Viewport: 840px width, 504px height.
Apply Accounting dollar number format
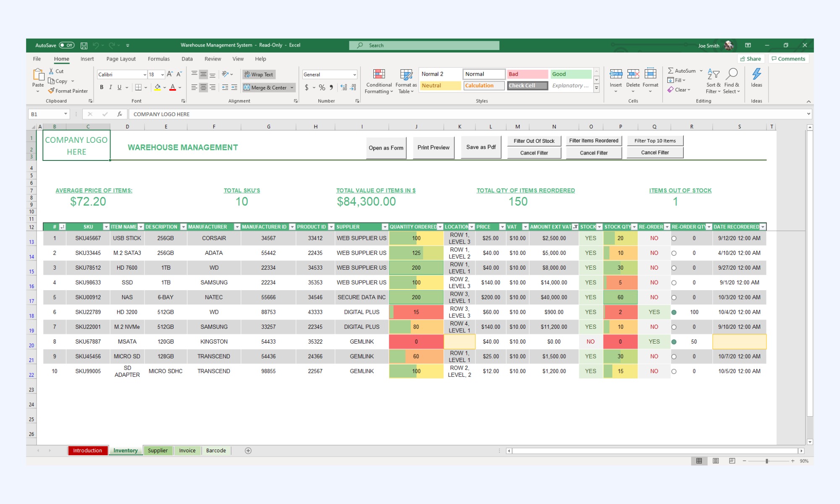tap(307, 87)
